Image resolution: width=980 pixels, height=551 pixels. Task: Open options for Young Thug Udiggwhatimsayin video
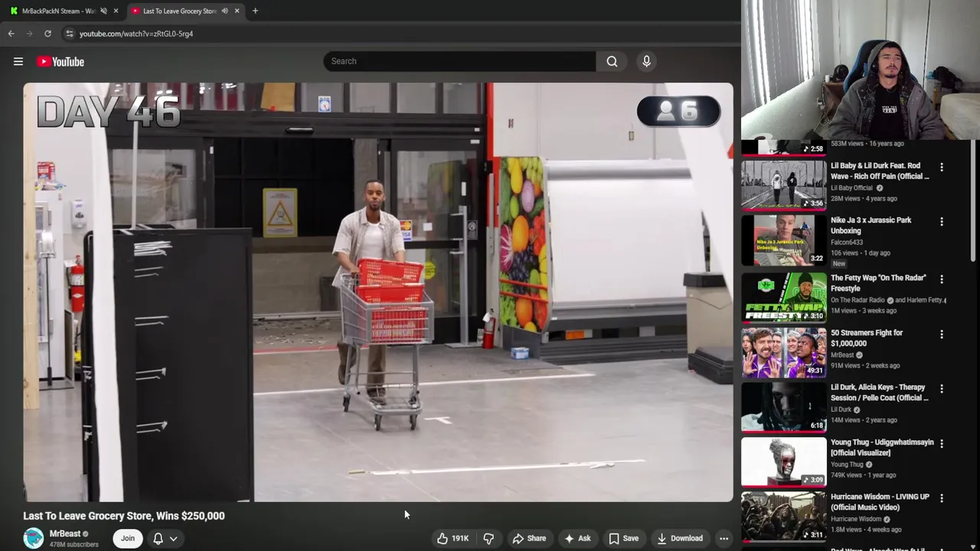tap(942, 443)
